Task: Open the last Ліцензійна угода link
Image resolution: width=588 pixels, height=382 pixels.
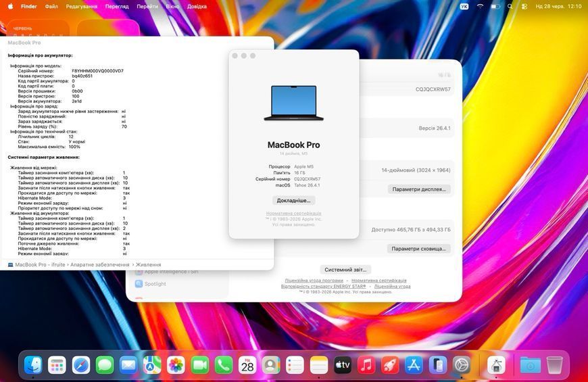Action: [392, 286]
